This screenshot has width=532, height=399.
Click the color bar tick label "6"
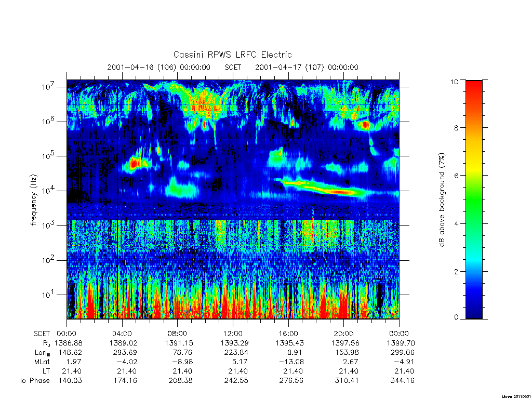(x=456, y=176)
